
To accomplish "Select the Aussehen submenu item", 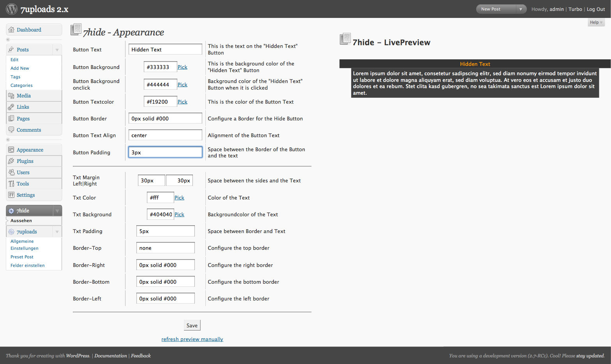I will point(21,221).
